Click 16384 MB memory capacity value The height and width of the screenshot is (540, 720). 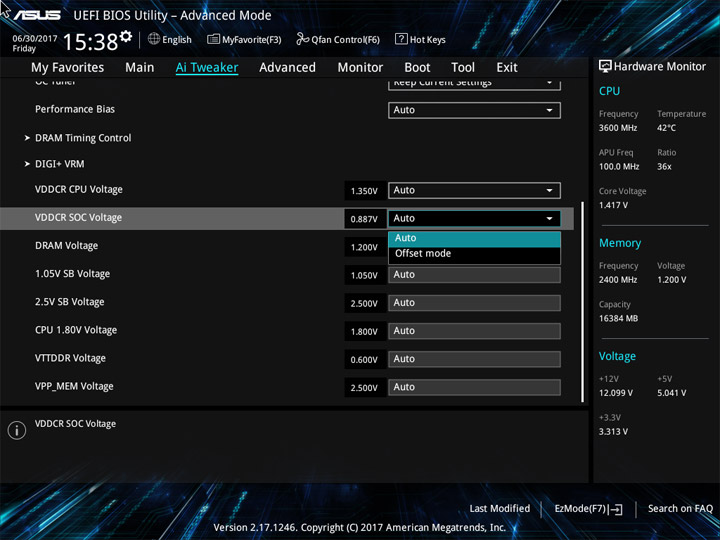[618, 319]
